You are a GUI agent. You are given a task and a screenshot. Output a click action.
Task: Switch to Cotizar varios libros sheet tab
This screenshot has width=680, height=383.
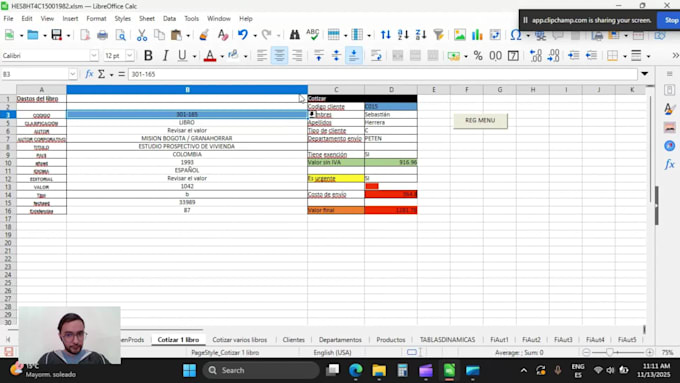point(240,340)
